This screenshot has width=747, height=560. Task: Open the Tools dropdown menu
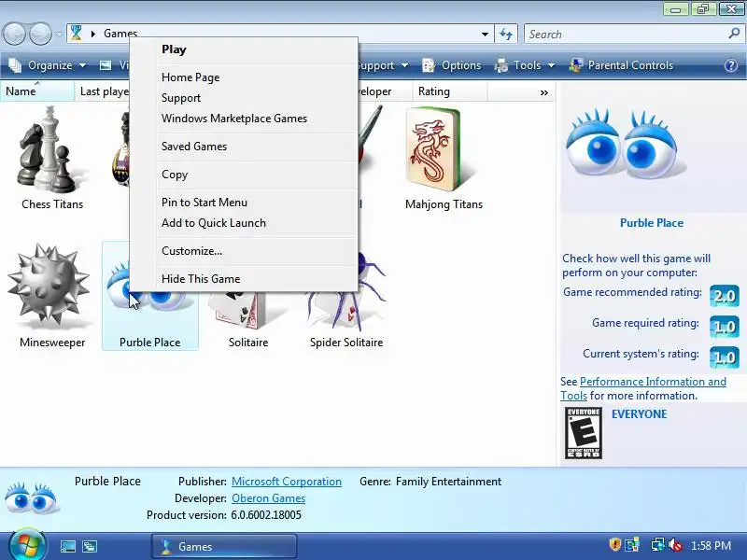click(x=525, y=65)
